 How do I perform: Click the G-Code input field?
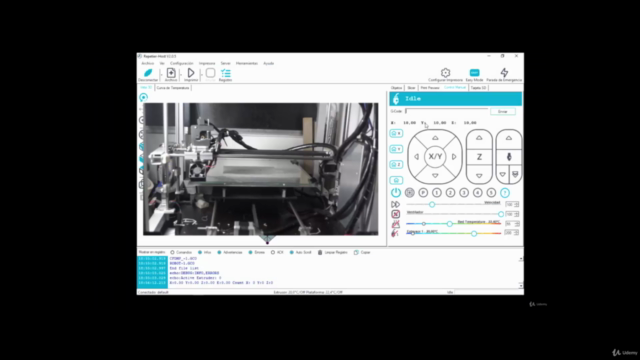(447, 111)
